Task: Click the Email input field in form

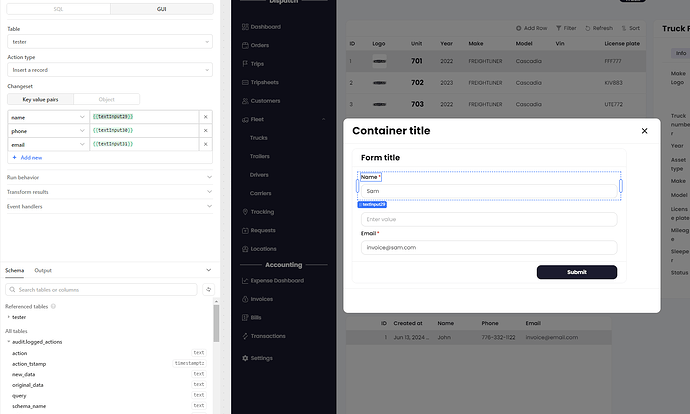Action: click(488, 247)
